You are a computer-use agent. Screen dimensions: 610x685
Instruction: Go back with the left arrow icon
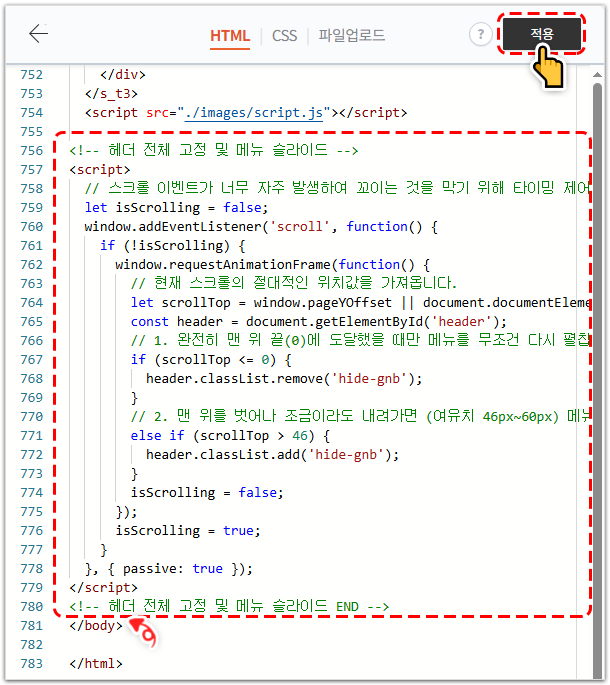tap(38, 34)
